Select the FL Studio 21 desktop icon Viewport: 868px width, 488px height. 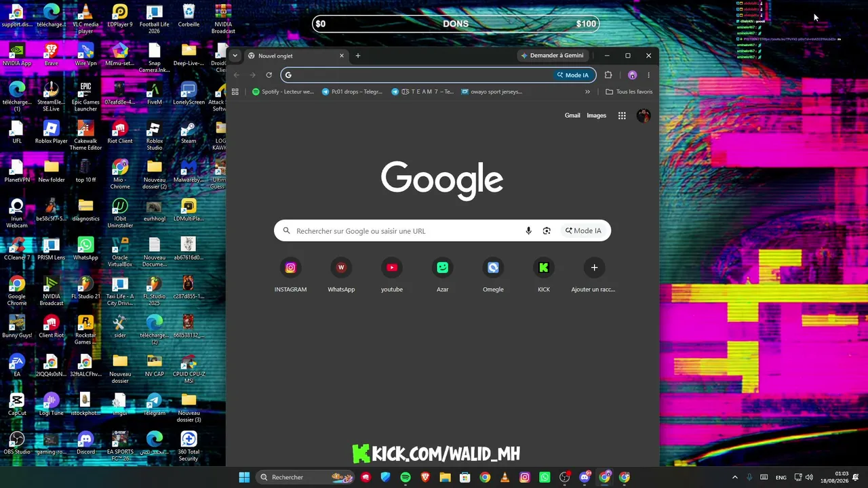click(85, 288)
